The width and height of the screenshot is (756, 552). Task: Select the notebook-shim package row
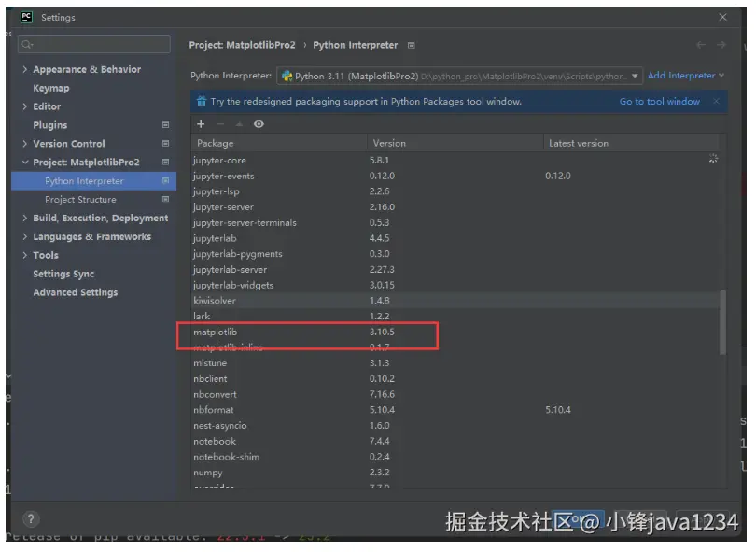(455, 457)
